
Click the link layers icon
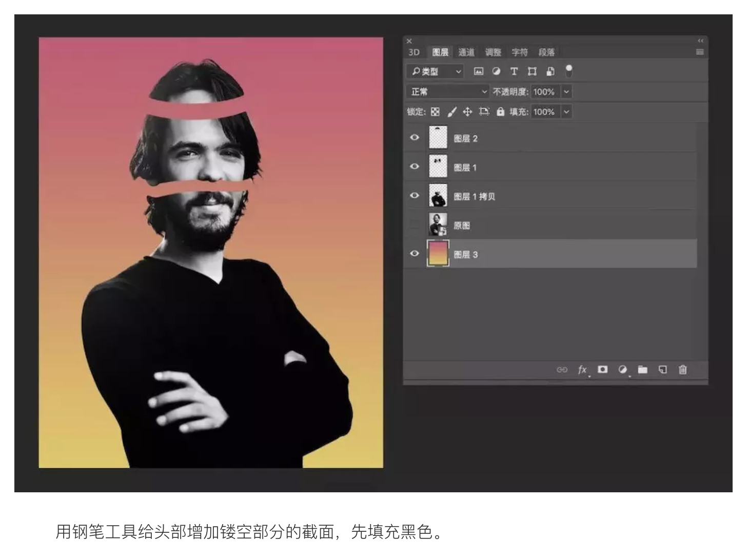562,370
